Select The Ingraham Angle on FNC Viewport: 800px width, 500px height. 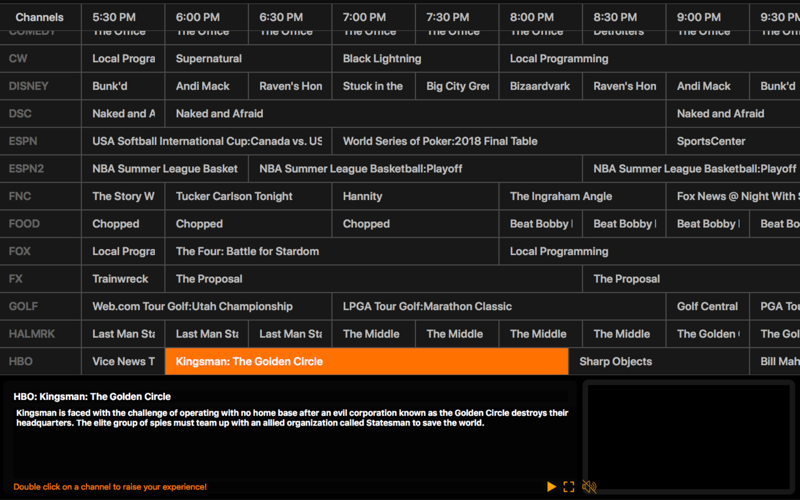point(582,196)
